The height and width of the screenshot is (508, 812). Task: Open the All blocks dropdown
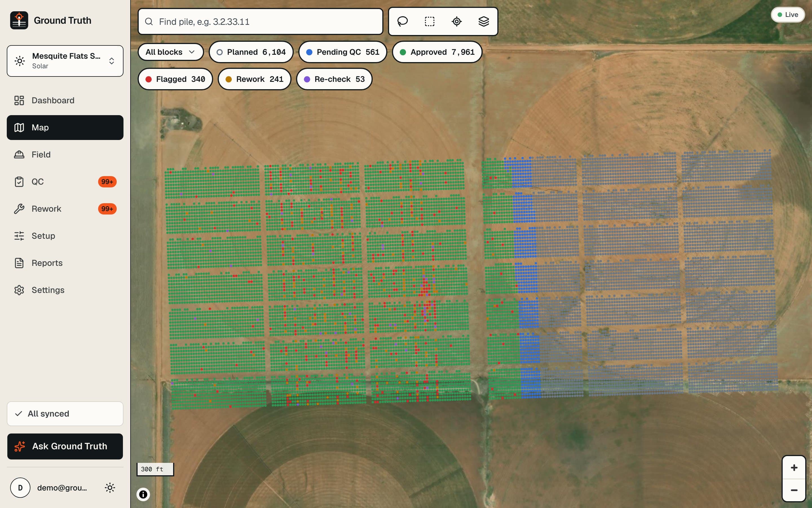coord(171,52)
